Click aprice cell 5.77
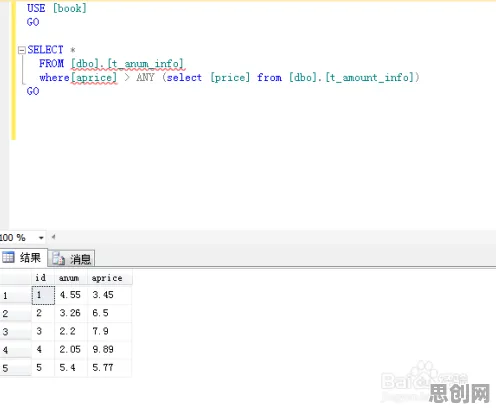The height and width of the screenshot is (412, 496). 110,368
